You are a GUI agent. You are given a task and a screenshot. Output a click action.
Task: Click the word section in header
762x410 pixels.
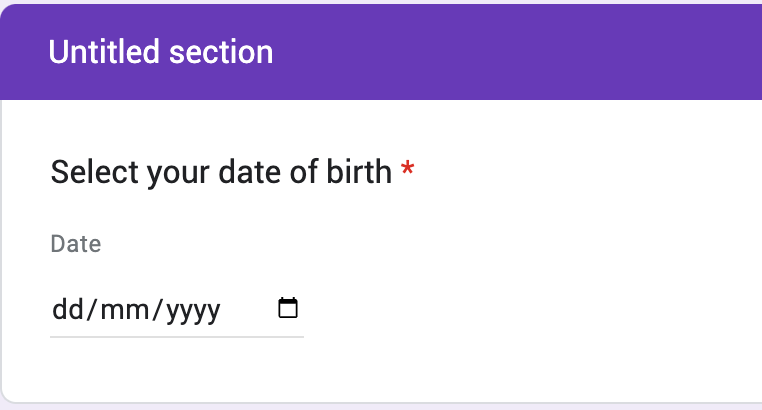221,52
